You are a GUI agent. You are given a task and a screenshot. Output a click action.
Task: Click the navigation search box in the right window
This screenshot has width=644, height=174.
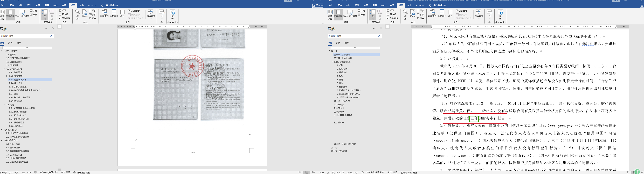point(352,36)
